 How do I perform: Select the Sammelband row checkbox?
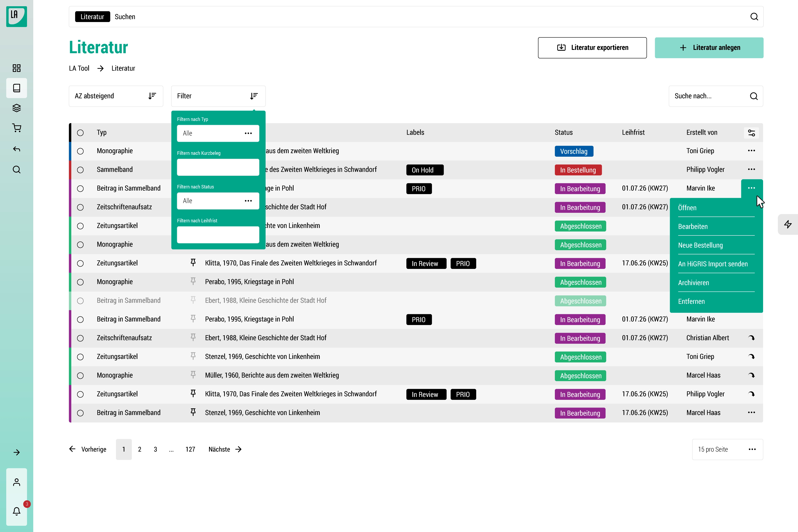[80, 170]
